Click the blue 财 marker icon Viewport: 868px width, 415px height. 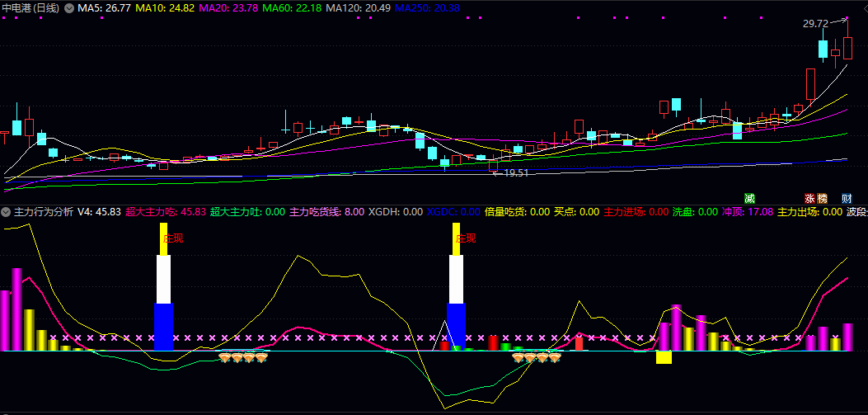click(847, 198)
